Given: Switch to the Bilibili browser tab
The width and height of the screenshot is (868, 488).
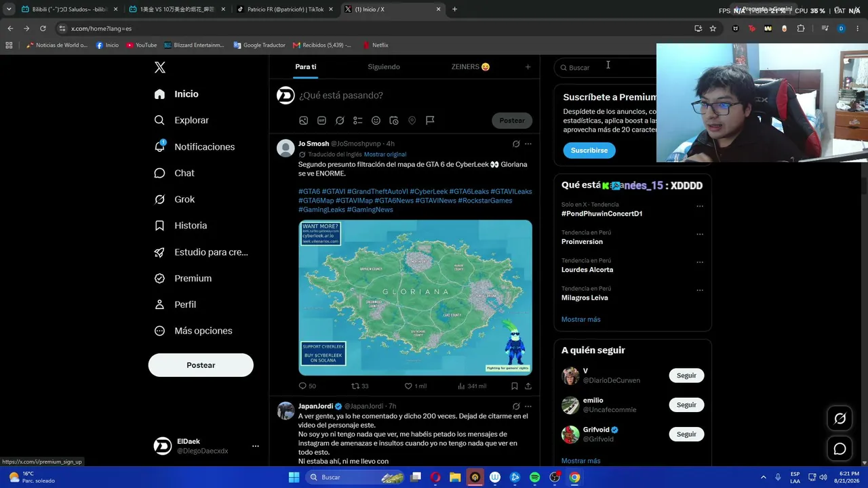Looking at the screenshot, I should click(x=68, y=9).
